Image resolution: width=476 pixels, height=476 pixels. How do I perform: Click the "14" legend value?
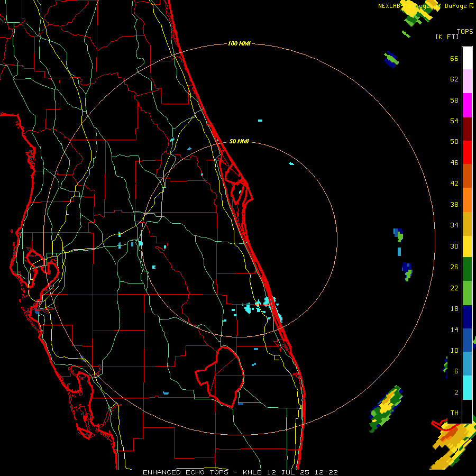[x=454, y=330]
